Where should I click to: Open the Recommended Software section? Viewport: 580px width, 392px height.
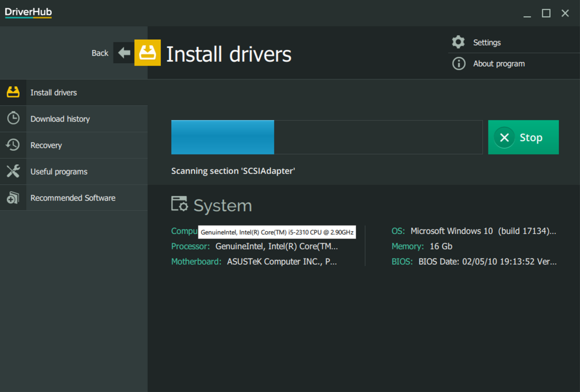[x=74, y=198]
